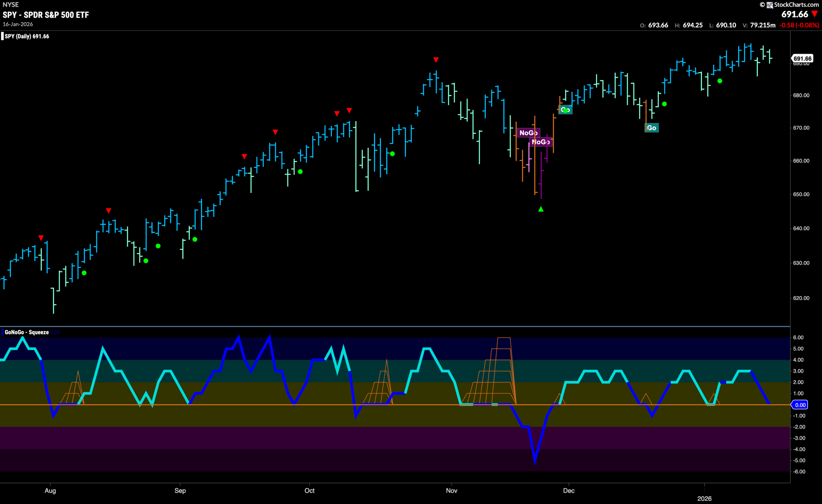Click the 620.00 price axis label

pyautogui.click(x=801, y=298)
